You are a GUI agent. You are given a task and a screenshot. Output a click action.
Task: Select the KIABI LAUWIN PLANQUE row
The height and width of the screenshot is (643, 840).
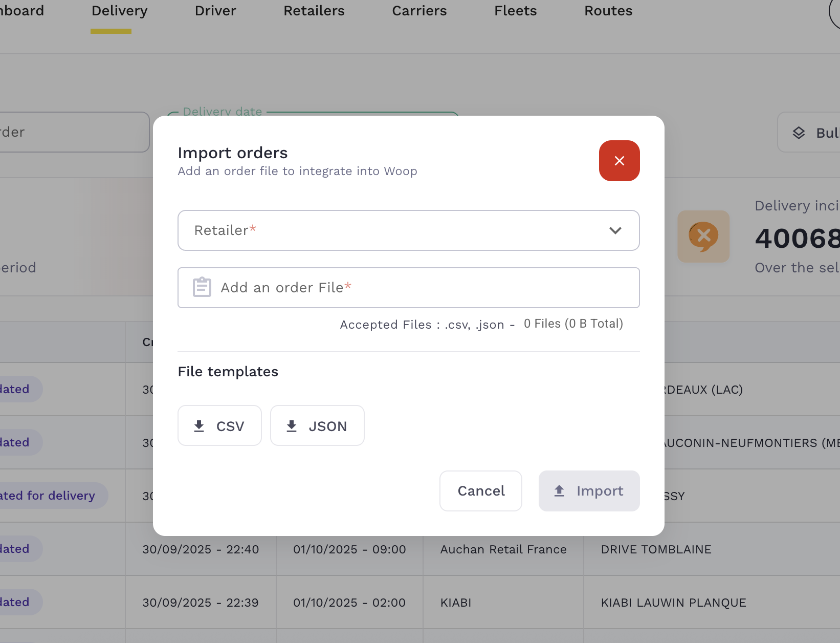pos(673,603)
